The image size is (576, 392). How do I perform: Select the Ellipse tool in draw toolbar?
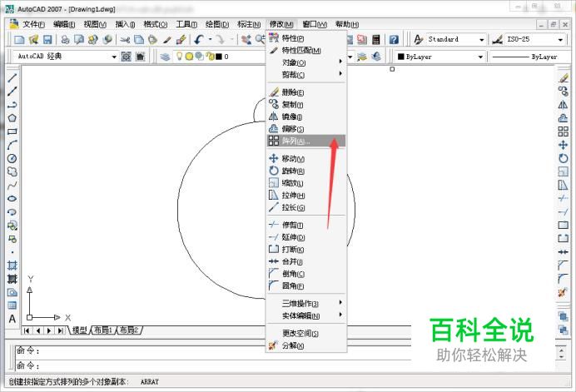[12, 198]
